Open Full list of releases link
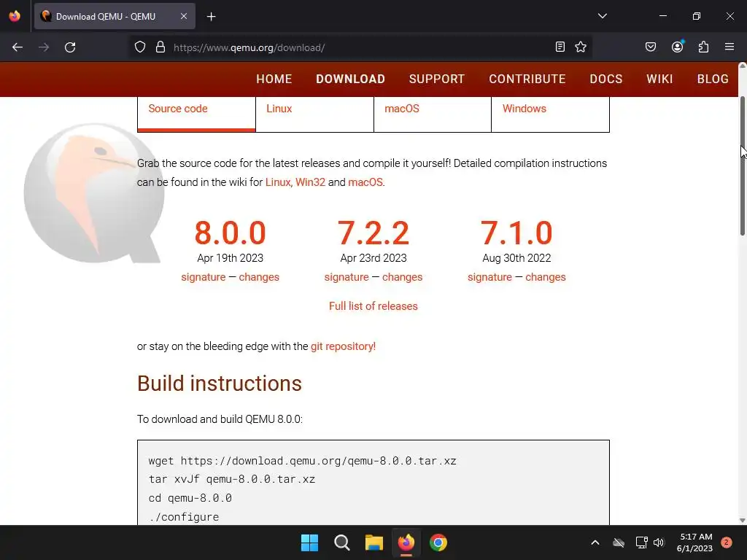Screen dimensions: 747x560 (x=373, y=306)
